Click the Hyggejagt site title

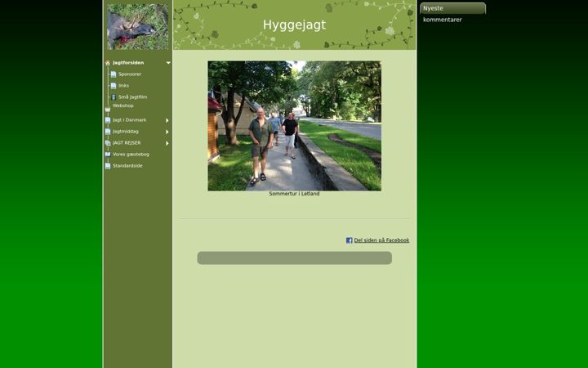coord(294,25)
